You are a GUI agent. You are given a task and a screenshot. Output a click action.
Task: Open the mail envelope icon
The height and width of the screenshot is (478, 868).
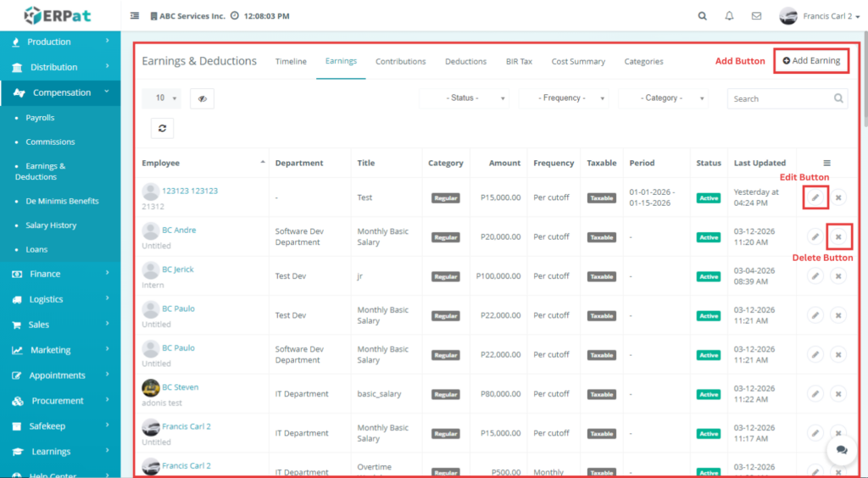pos(757,16)
